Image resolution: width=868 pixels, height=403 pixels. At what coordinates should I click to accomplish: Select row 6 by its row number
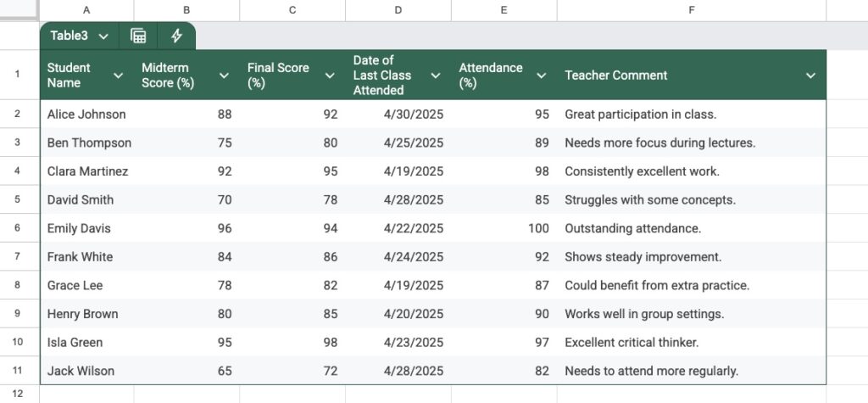18,228
